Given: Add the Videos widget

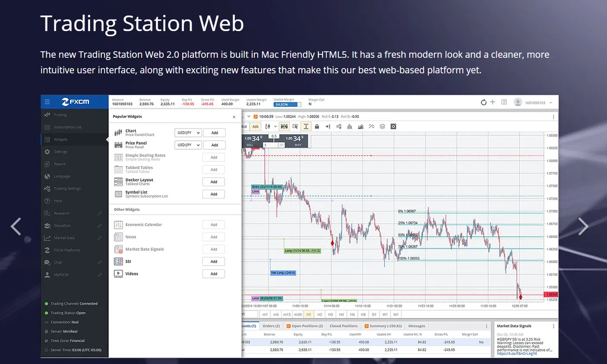Looking at the screenshot, I should 214,274.
